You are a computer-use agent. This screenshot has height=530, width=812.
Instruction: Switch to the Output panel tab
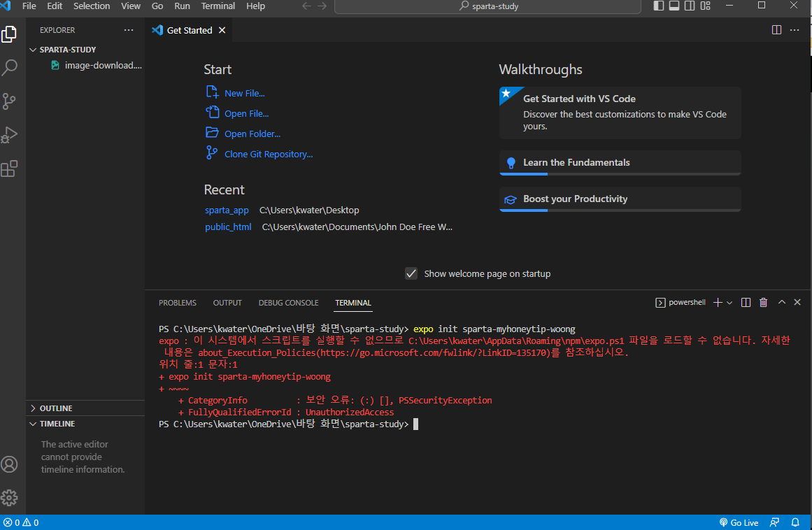(x=227, y=303)
